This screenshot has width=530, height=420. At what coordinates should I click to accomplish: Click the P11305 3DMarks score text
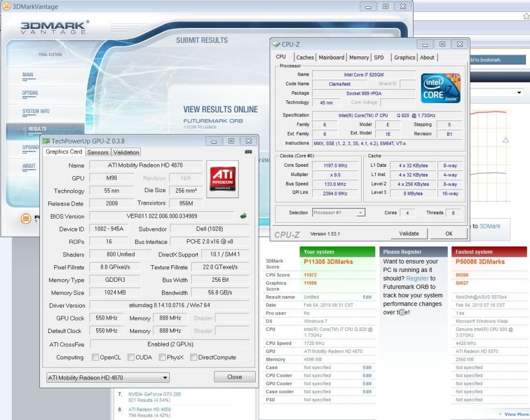[328, 262]
